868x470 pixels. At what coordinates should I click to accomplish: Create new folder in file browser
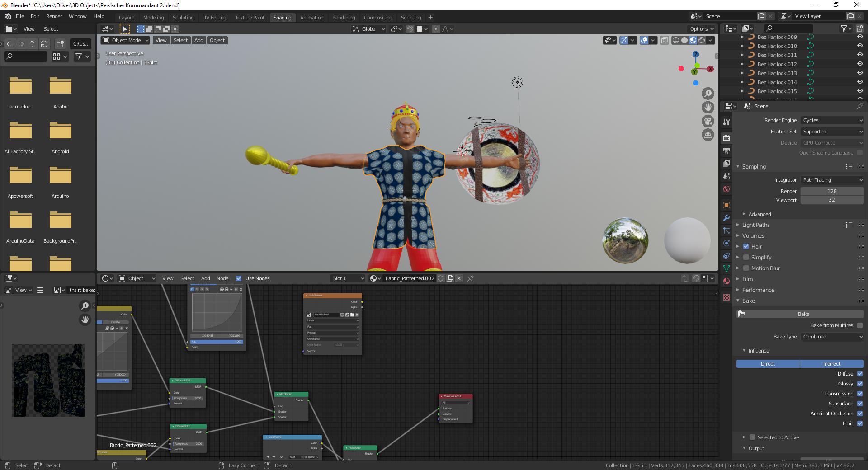click(x=60, y=44)
